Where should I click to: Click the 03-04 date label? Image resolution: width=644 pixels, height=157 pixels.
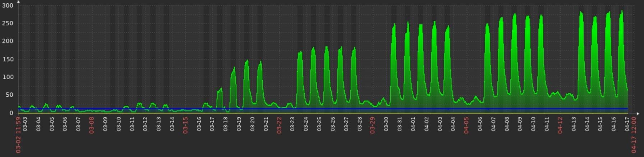coord(38,124)
